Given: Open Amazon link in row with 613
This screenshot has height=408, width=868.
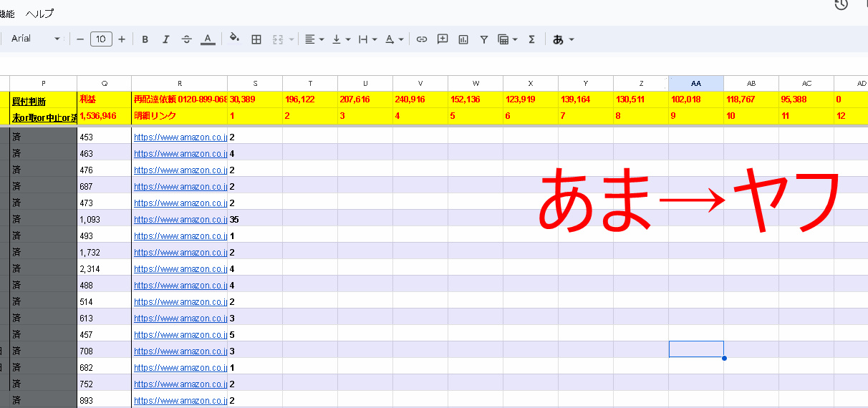Looking at the screenshot, I should click(180, 318).
